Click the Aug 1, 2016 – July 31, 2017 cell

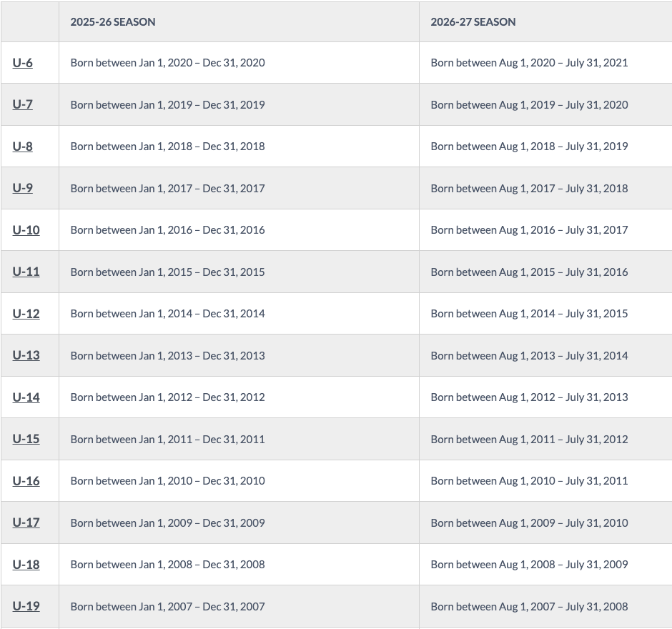coord(529,230)
